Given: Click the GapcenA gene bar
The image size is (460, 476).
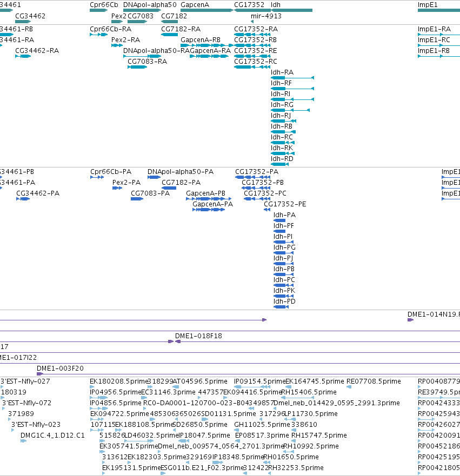Looking at the screenshot, I should [x=207, y=10].
